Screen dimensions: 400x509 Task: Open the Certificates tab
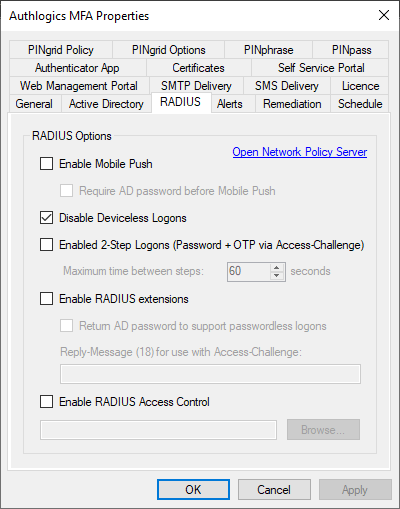pyautogui.click(x=199, y=68)
